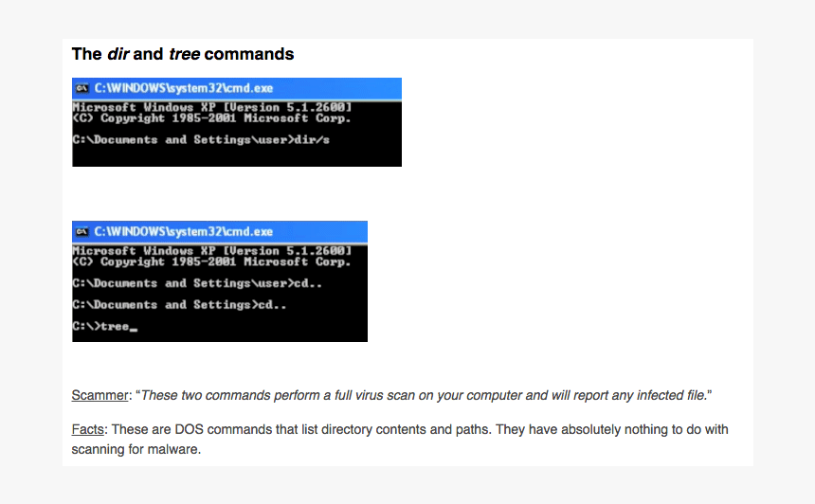Click the words 'scanning for malware.'

[x=136, y=449]
